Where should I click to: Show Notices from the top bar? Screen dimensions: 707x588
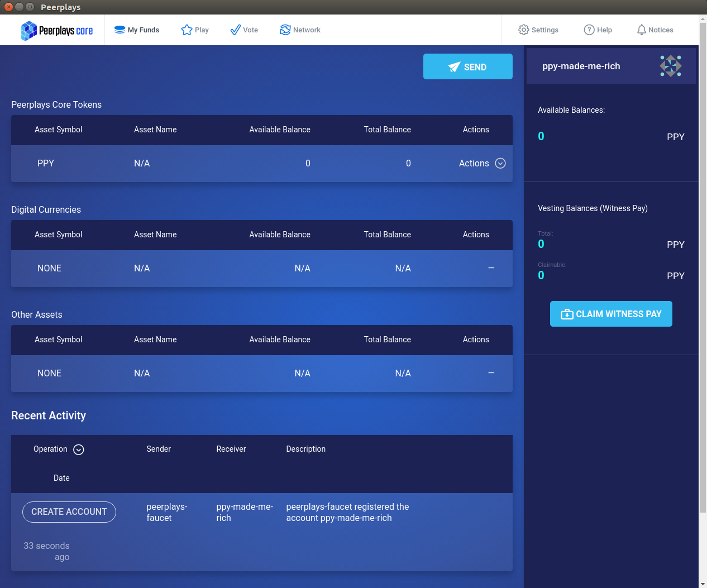pos(655,30)
